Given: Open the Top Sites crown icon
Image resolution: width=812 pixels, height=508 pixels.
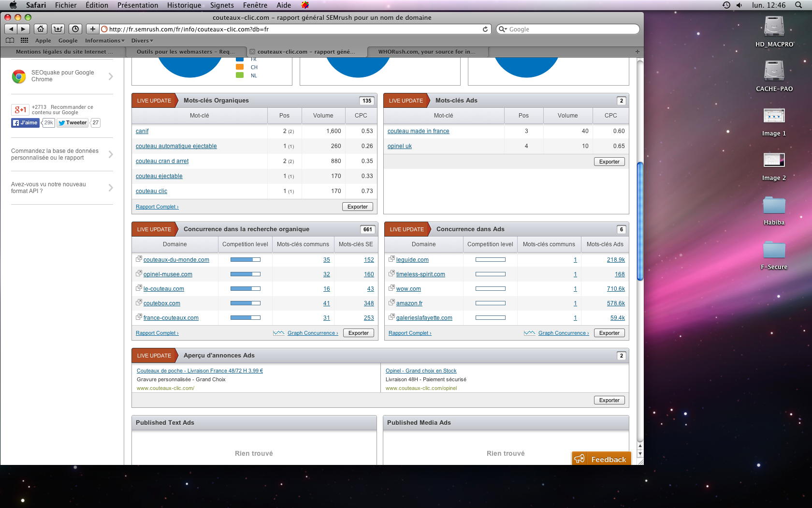Looking at the screenshot, I should pyautogui.click(x=58, y=29).
